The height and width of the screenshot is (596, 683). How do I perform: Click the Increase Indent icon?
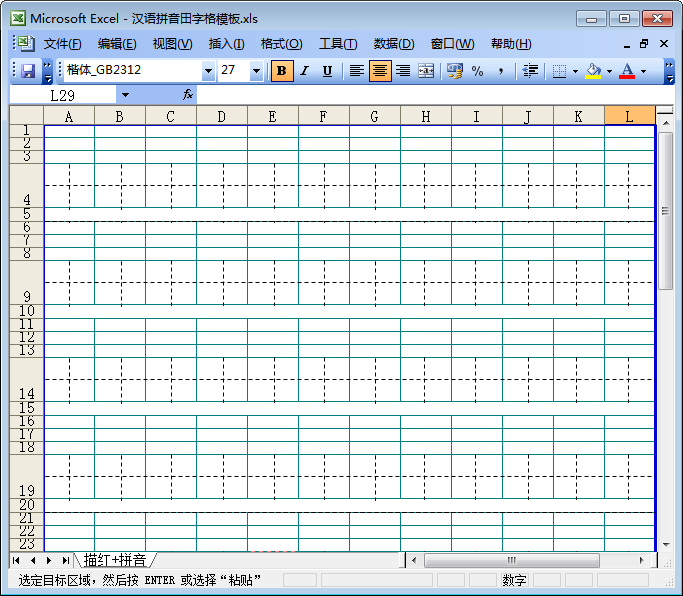pyautogui.click(x=531, y=71)
